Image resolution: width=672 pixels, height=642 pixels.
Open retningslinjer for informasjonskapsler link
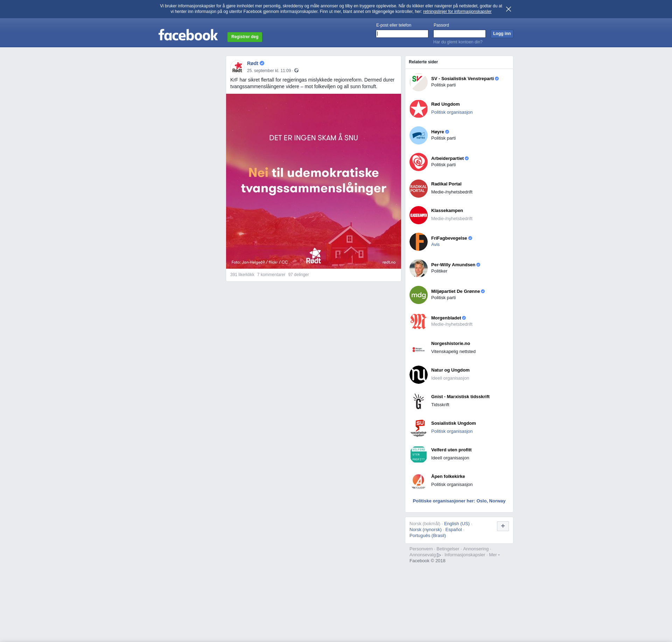[457, 12]
